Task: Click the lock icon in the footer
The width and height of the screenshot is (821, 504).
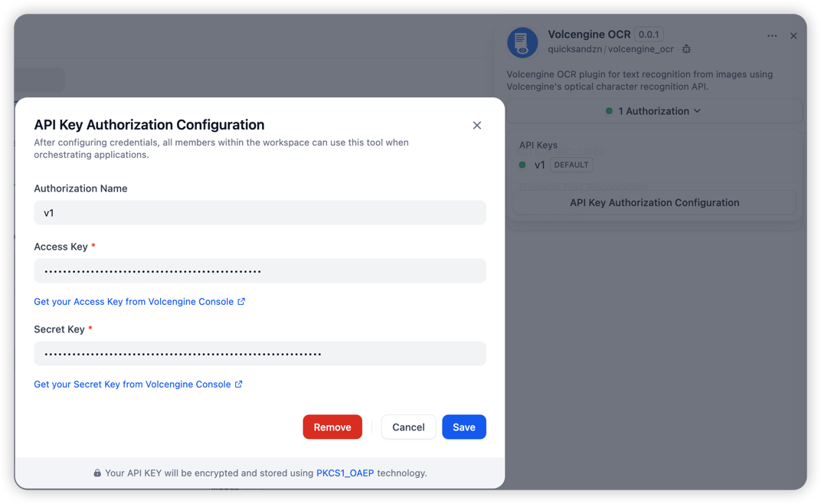Action: (97, 473)
